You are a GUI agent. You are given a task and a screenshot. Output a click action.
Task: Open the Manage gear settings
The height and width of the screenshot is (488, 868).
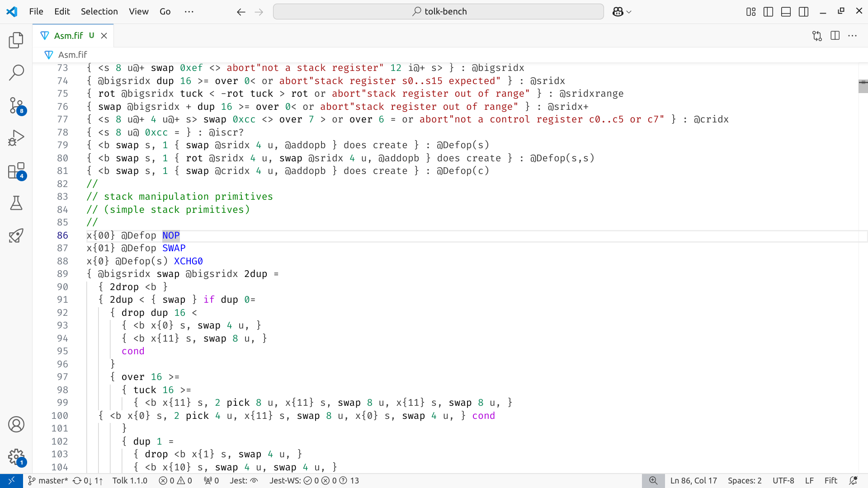(16, 457)
